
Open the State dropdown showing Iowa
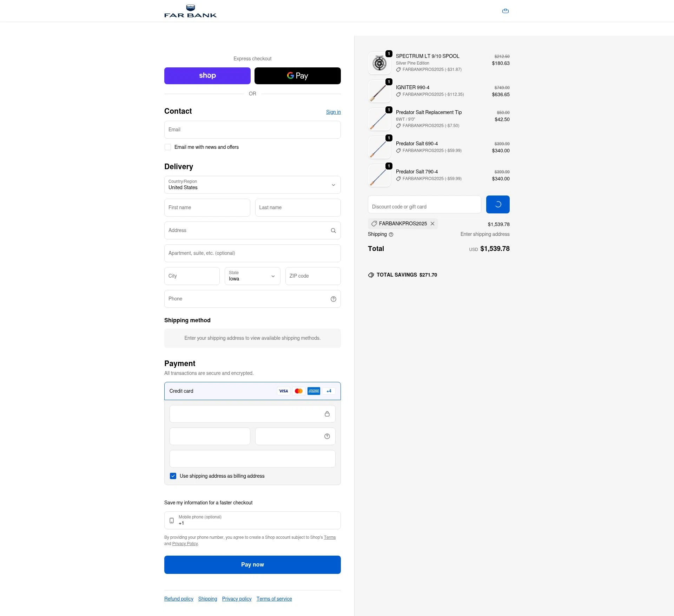(x=252, y=276)
